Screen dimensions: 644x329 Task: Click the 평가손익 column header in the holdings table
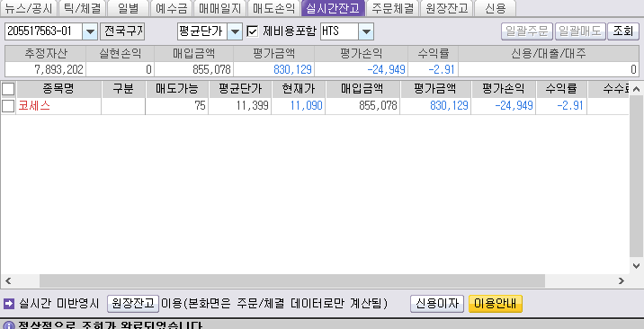[x=504, y=89]
